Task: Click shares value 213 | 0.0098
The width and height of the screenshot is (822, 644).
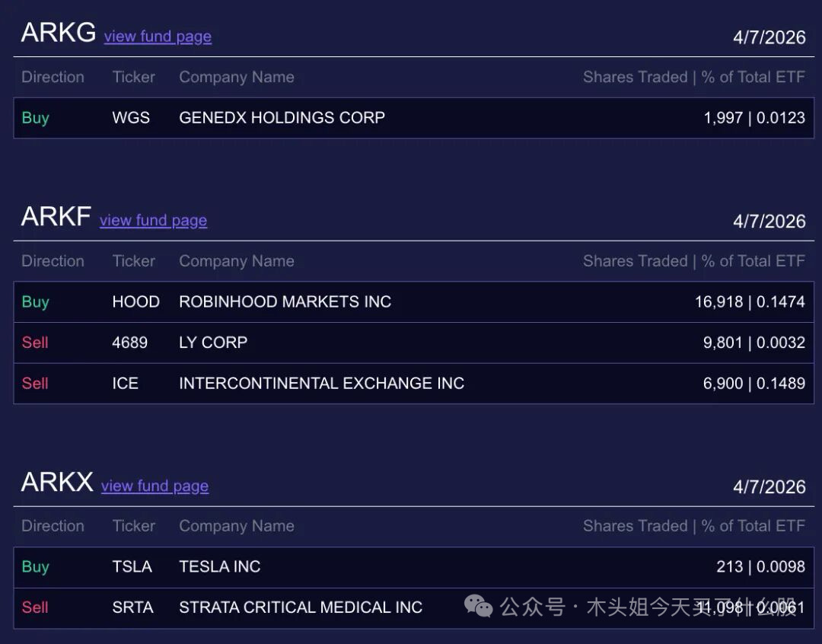Action: (x=760, y=566)
